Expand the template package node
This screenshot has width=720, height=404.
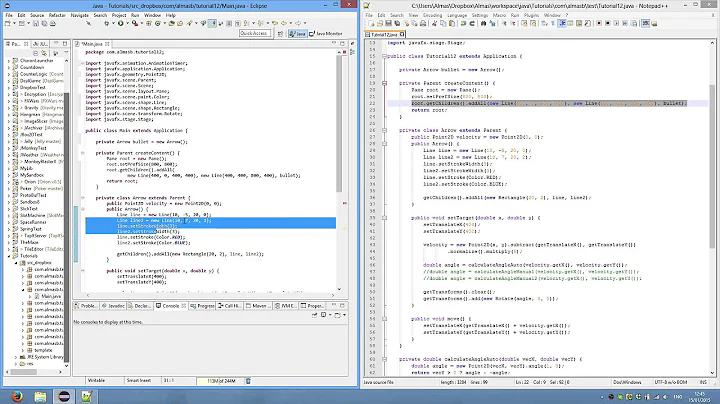[x=23, y=350]
